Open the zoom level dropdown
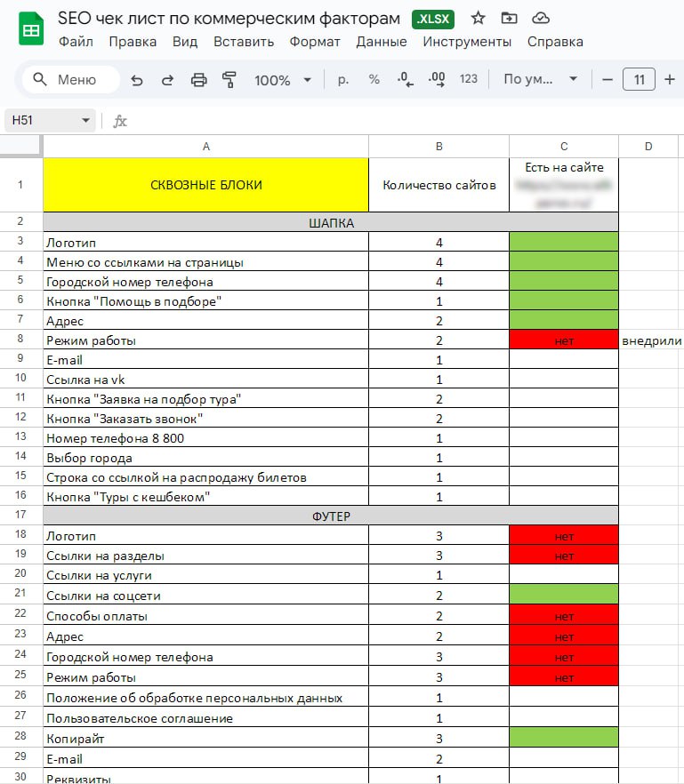The height and width of the screenshot is (784, 684). [x=283, y=80]
